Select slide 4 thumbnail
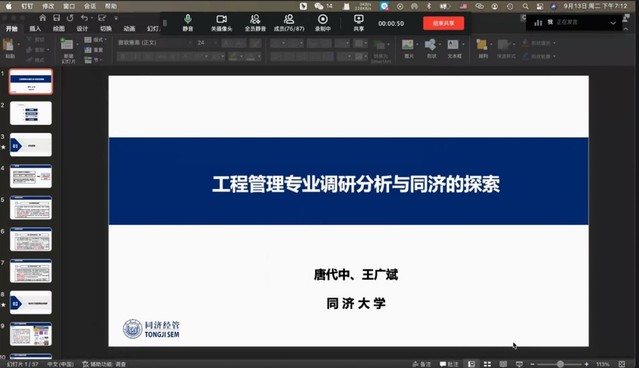 click(31, 176)
